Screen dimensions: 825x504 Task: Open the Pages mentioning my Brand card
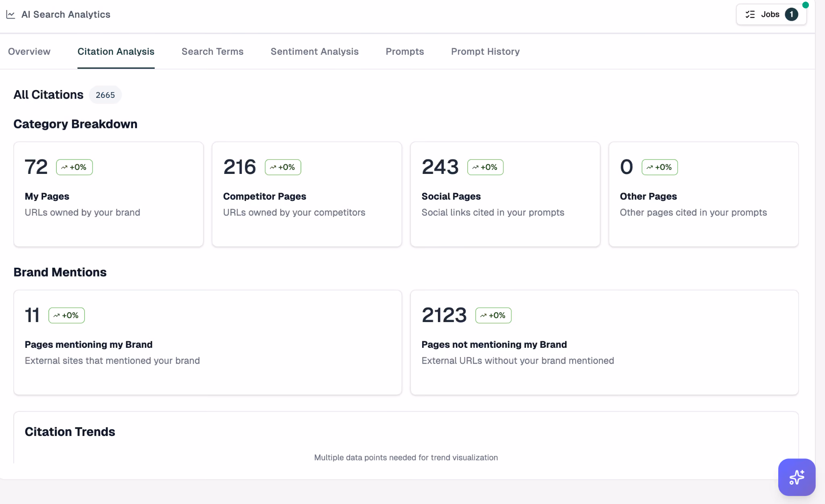[208, 343]
